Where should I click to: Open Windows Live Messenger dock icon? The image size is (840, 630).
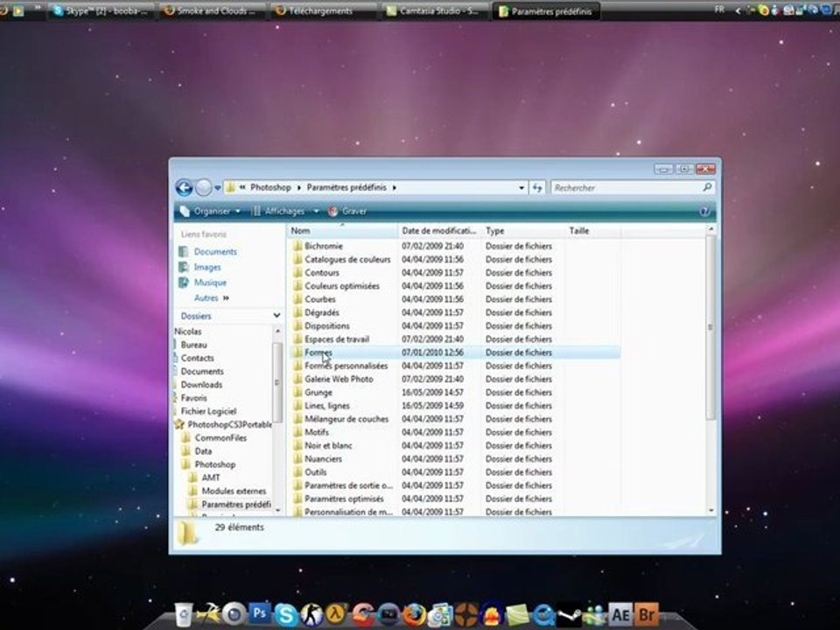point(595,615)
